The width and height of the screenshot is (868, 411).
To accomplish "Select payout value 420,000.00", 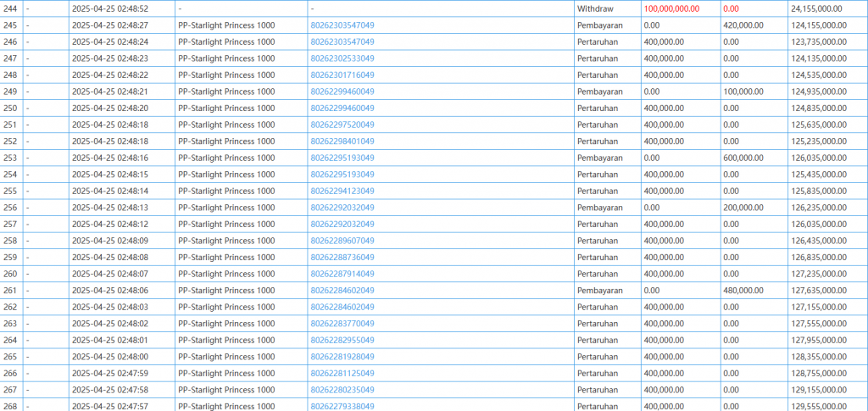I will (x=743, y=25).
